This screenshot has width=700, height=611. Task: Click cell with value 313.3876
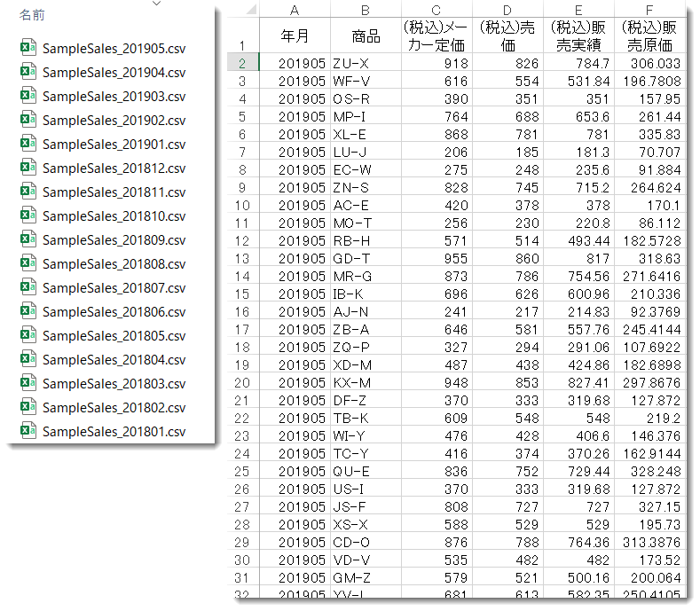point(649,542)
